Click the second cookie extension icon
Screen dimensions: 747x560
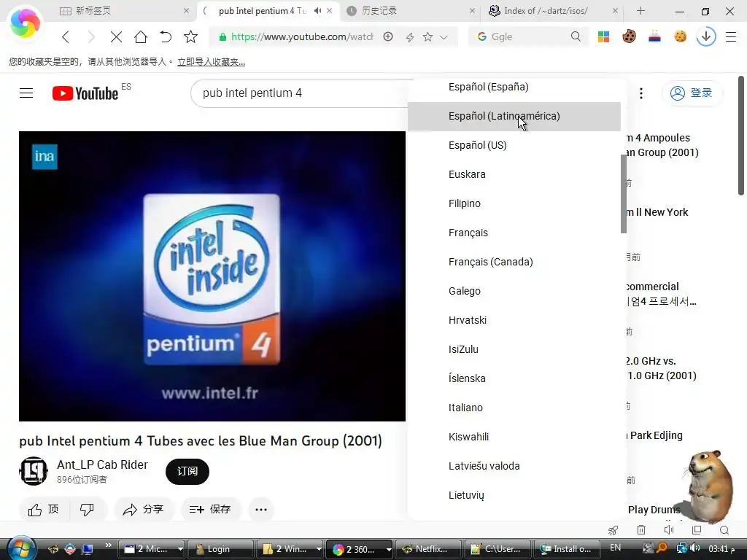681,36
